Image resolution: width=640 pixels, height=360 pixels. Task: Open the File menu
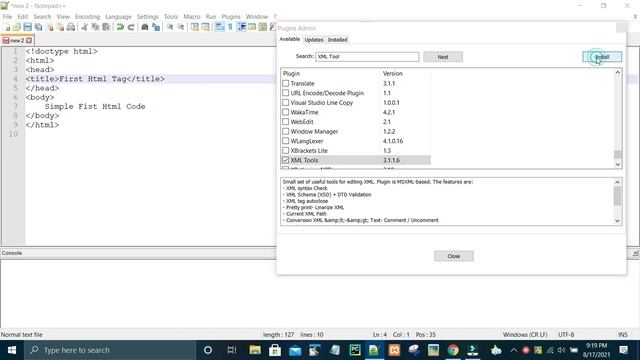7,17
